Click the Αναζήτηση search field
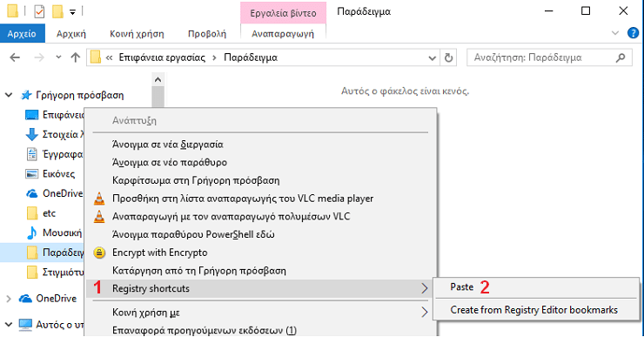Screen dimensions: 644x337 pyautogui.click(x=542, y=58)
